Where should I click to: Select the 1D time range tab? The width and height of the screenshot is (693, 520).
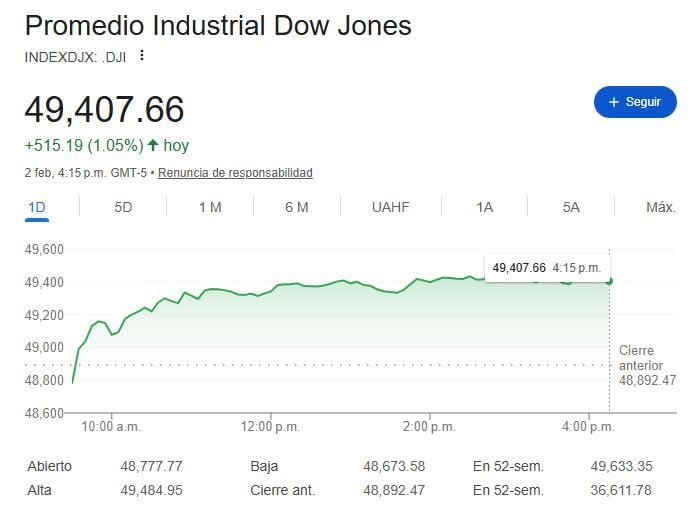tap(37, 207)
